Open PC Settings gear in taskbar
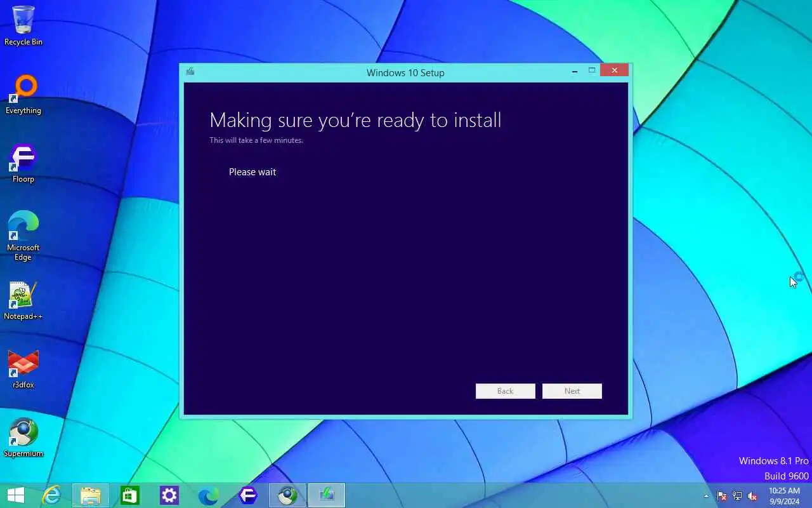The image size is (812, 508). 169,495
